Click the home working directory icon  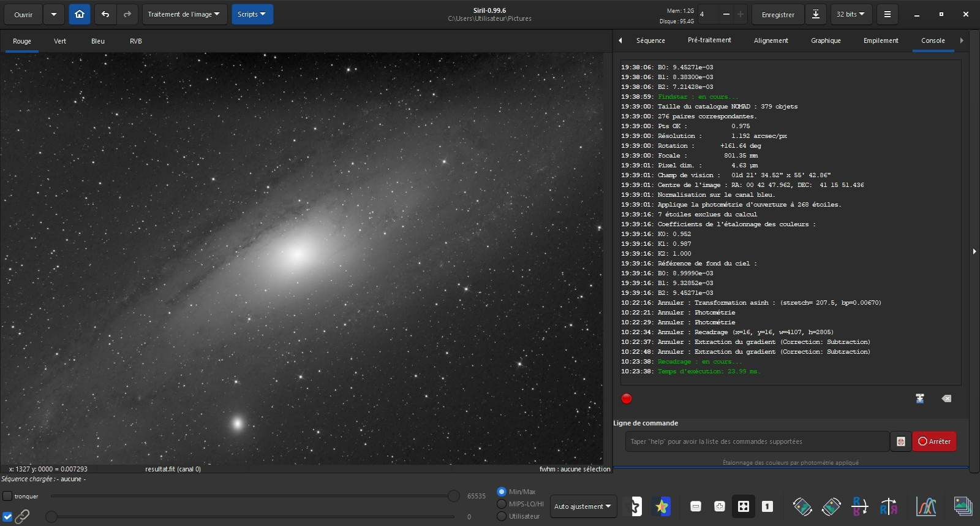point(80,14)
